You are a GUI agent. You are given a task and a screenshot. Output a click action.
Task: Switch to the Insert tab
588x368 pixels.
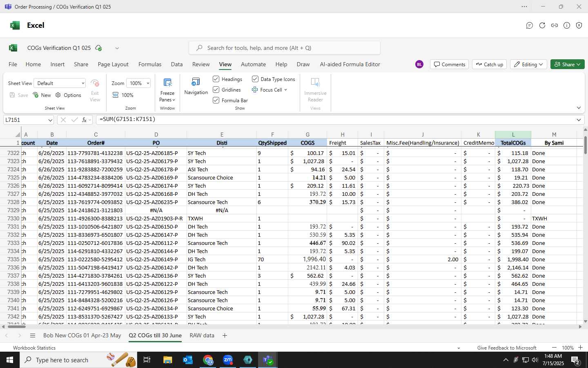pyautogui.click(x=58, y=64)
